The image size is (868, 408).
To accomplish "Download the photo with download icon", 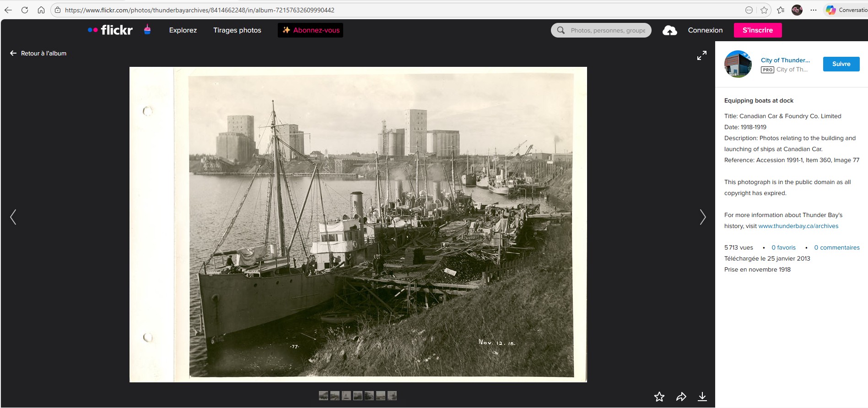I will pyautogui.click(x=702, y=397).
